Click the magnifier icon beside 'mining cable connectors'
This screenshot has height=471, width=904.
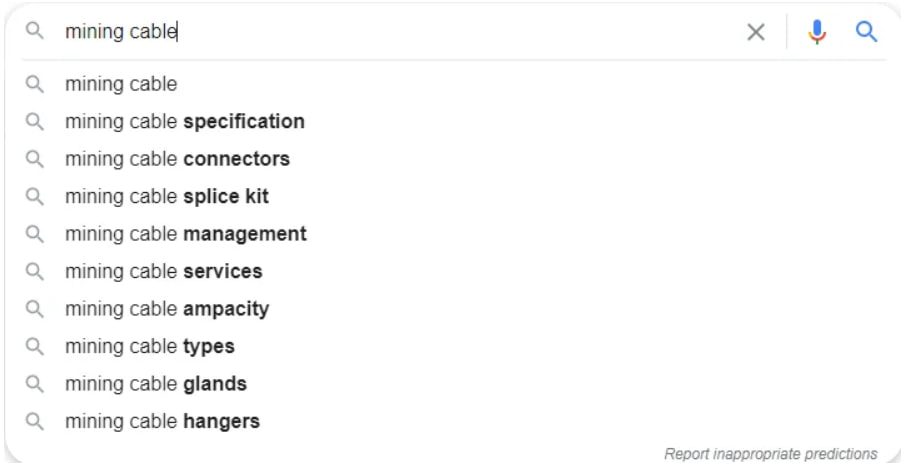[x=35, y=159]
